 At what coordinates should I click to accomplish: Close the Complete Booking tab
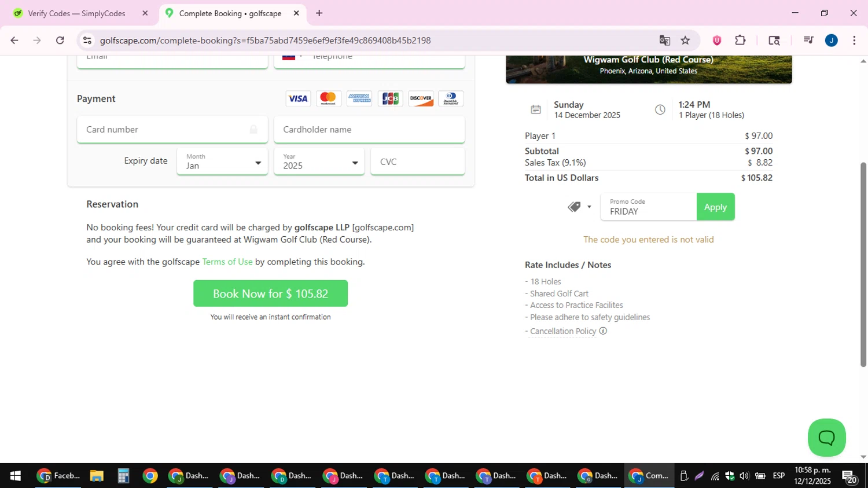(296, 13)
